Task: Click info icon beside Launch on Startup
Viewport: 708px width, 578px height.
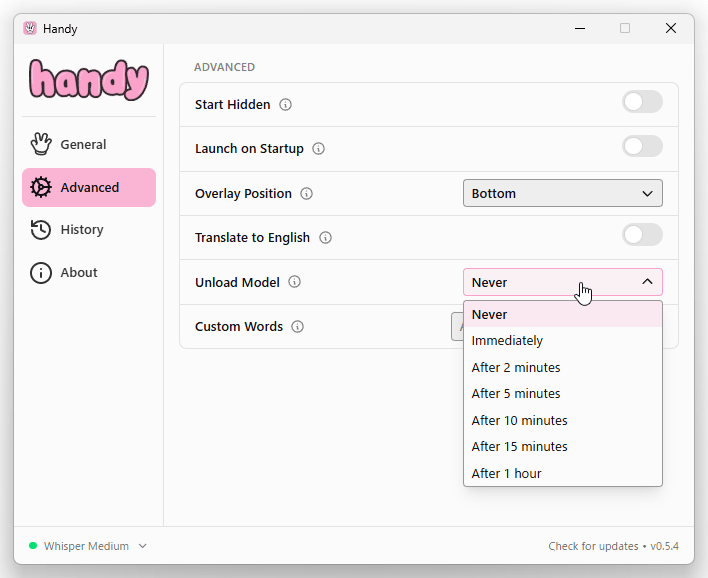Action: click(x=319, y=149)
